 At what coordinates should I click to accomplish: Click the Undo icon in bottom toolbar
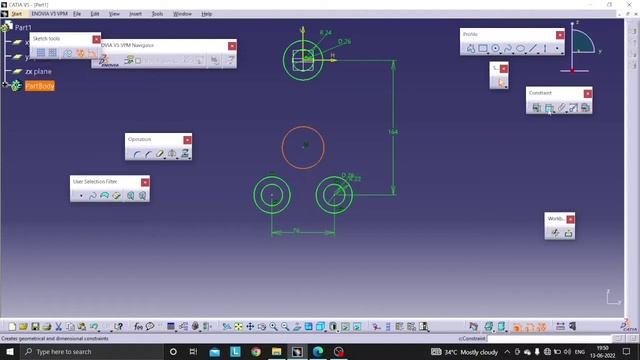(94, 327)
